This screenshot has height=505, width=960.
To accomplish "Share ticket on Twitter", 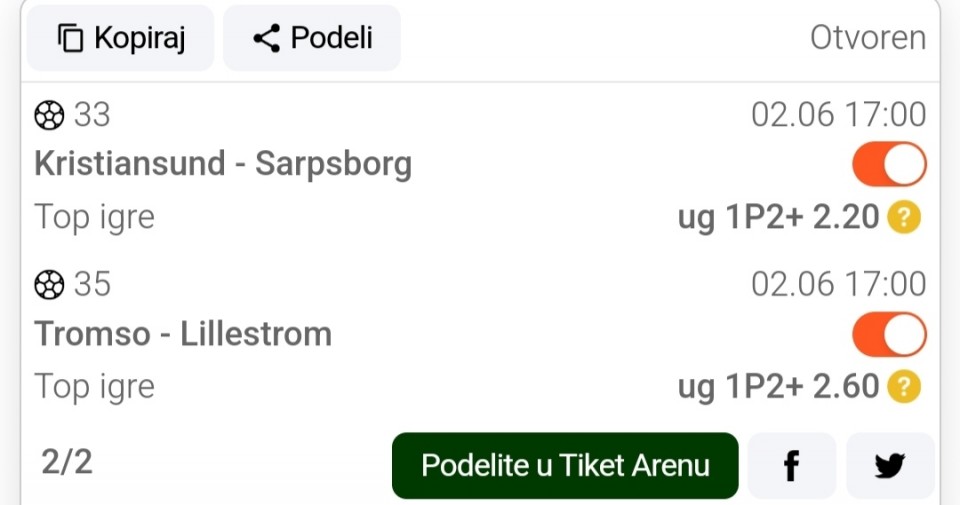I will [890, 466].
